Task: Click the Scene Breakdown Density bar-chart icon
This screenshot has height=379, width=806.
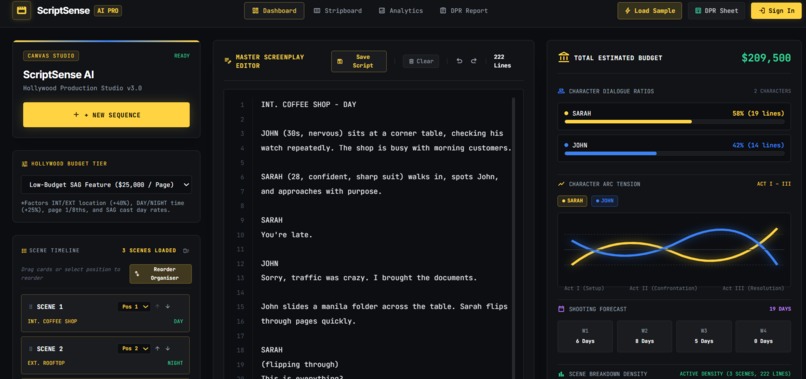Action: pos(561,374)
